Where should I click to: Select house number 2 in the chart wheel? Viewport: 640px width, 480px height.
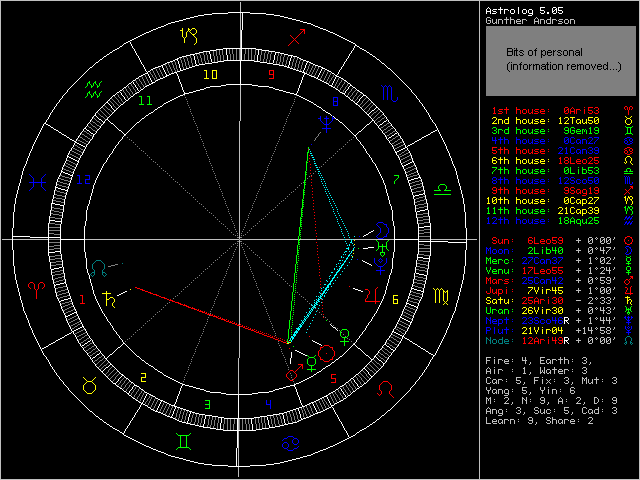(x=143, y=378)
